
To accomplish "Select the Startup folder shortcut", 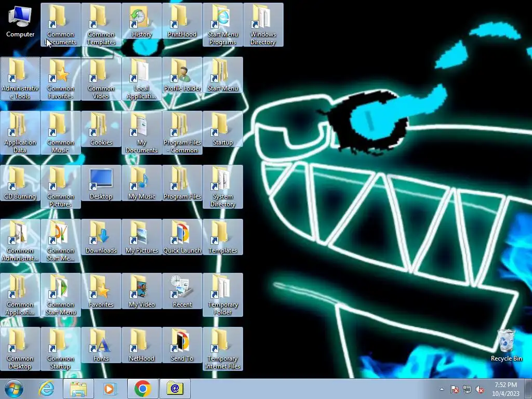I will pyautogui.click(x=222, y=129).
